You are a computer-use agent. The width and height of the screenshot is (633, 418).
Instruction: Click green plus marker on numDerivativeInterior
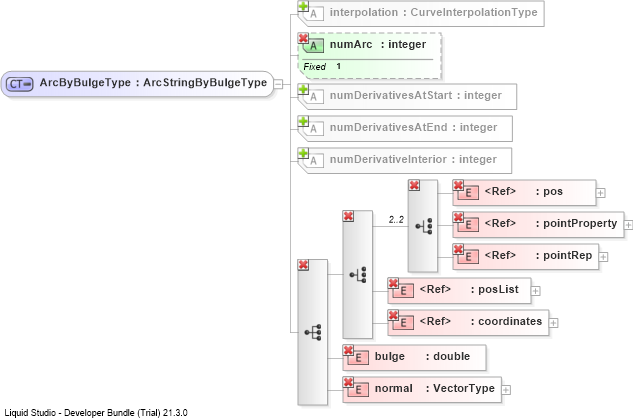(303, 153)
